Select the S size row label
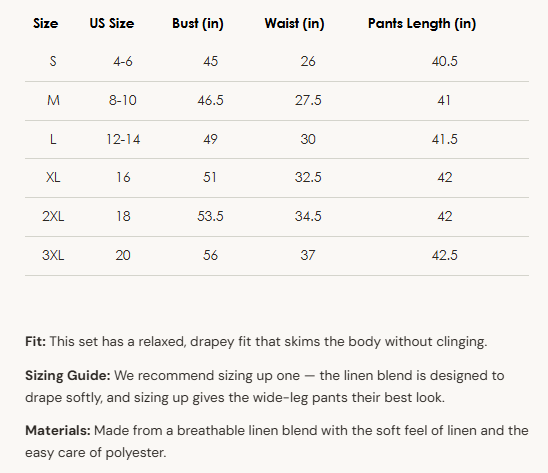The height and width of the screenshot is (473, 548). pyautogui.click(x=53, y=62)
